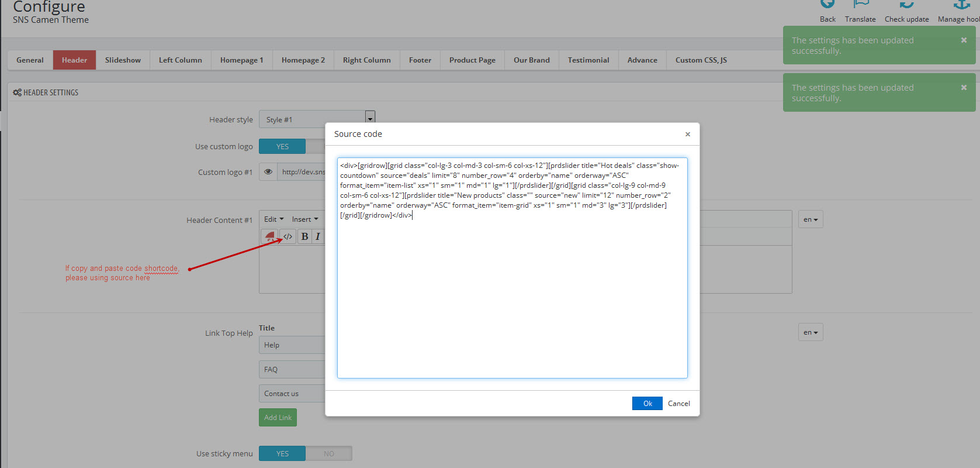The image size is (980, 468).
Task: Enable YES for Use custom logo
Action: pos(282,147)
